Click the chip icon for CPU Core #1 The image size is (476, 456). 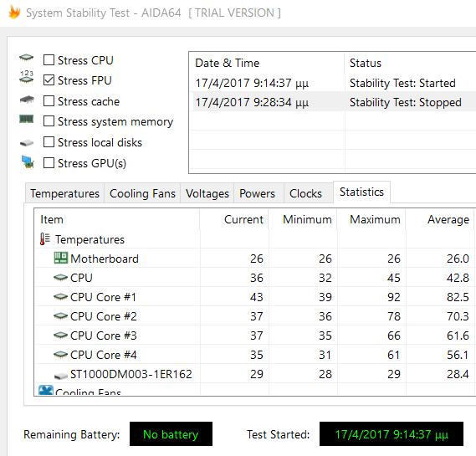pyautogui.click(x=60, y=297)
